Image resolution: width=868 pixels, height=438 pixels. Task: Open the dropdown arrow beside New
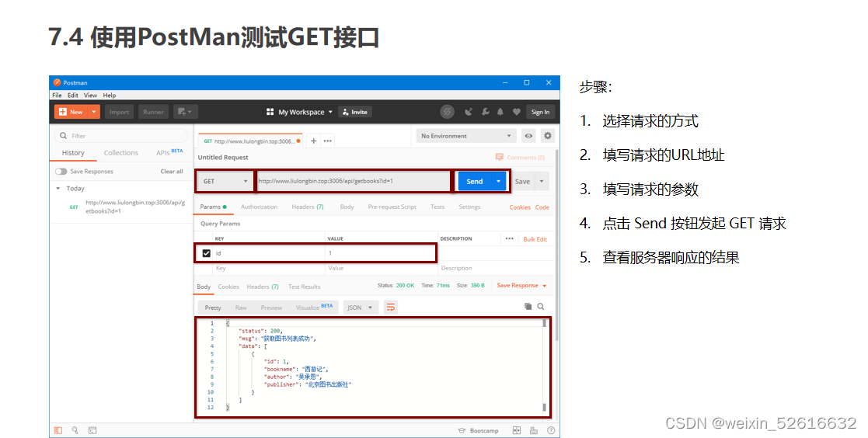point(94,112)
